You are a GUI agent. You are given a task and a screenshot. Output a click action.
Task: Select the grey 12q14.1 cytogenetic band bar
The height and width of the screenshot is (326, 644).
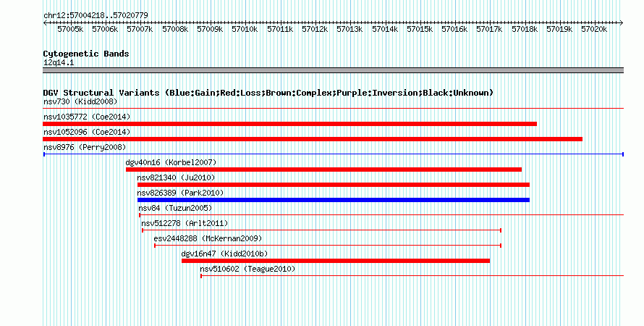334,70
